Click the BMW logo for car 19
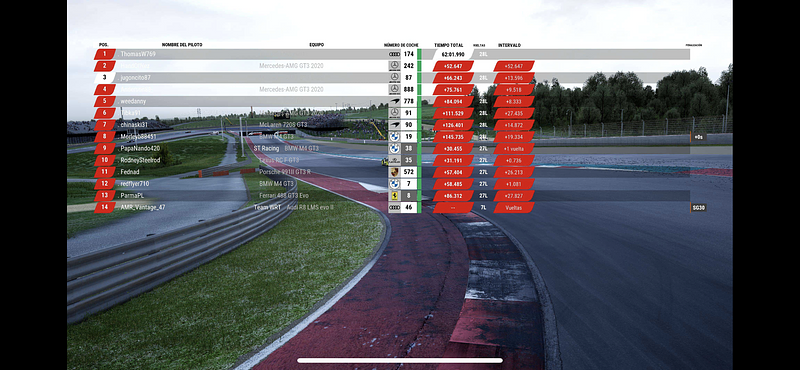Viewport: 800px width, 370px height. click(x=394, y=137)
